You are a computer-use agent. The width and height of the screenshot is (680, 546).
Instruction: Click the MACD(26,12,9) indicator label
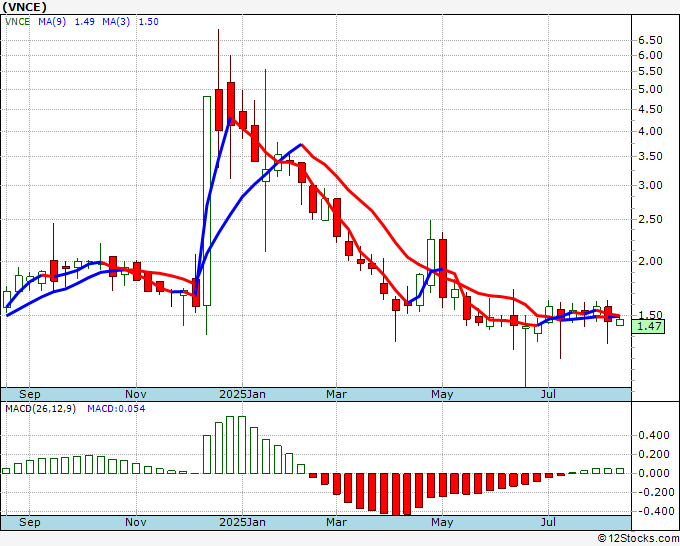[x=40, y=409]
